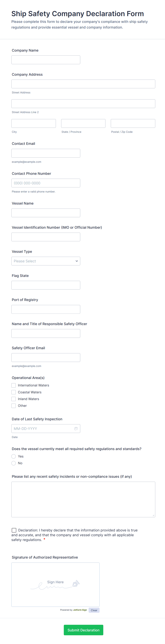Tick the Coastal Waters option
This screenshot has width=165, height=644.
click(x=14, y=392)
